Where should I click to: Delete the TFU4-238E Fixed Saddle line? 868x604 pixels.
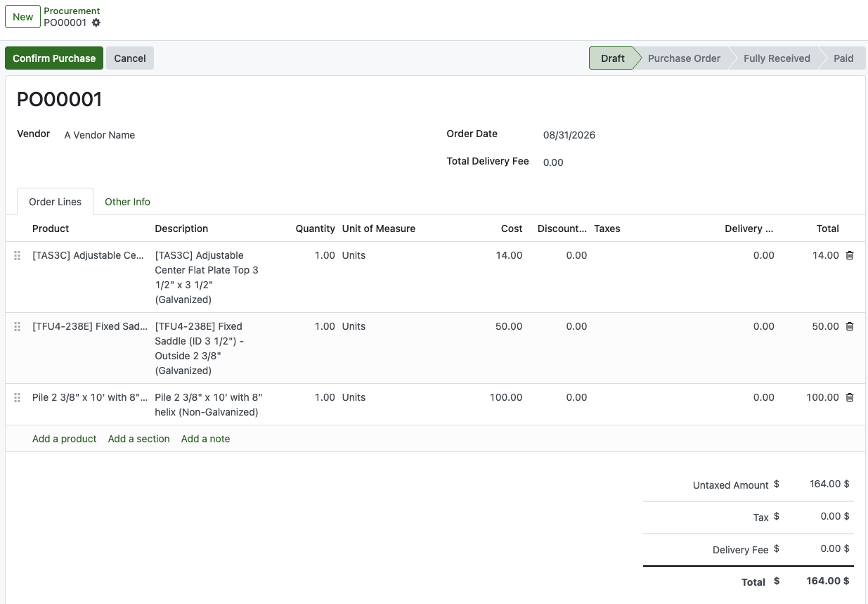coord(849,326)
